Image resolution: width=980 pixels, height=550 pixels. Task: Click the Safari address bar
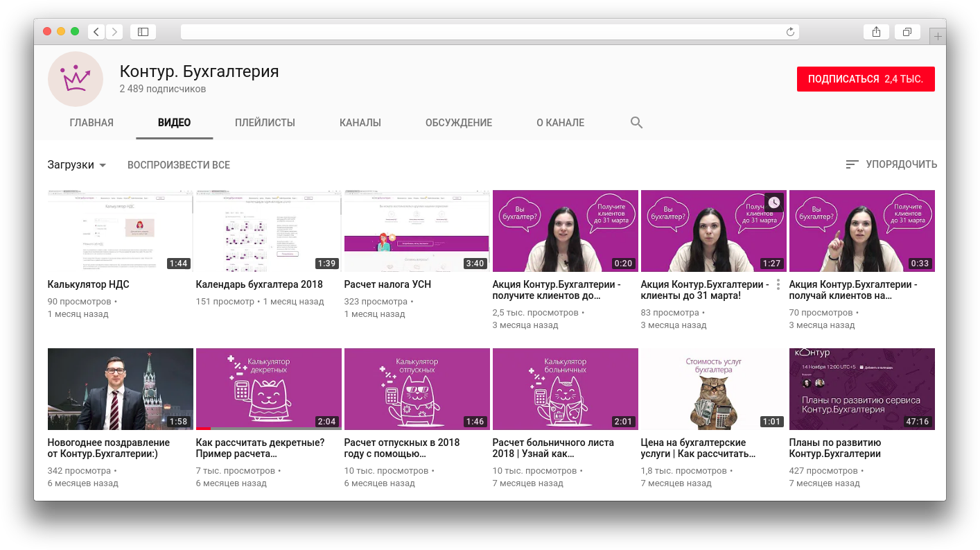point(489,32)
